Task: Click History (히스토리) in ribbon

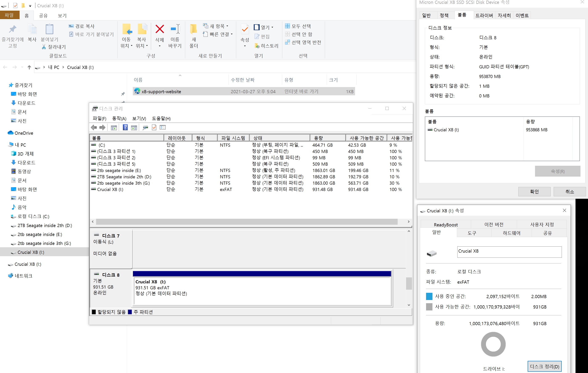Action: coord(266,46)
